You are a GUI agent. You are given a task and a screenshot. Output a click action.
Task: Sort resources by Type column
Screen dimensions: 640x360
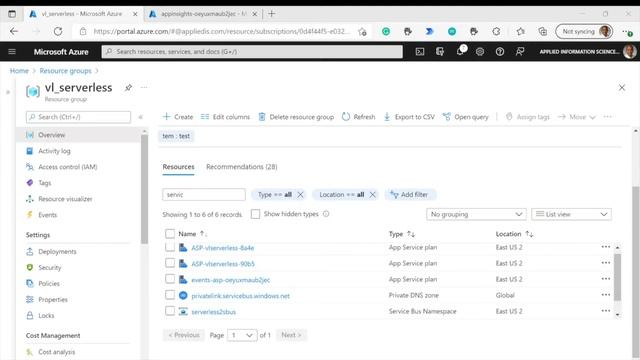(402, 234)
